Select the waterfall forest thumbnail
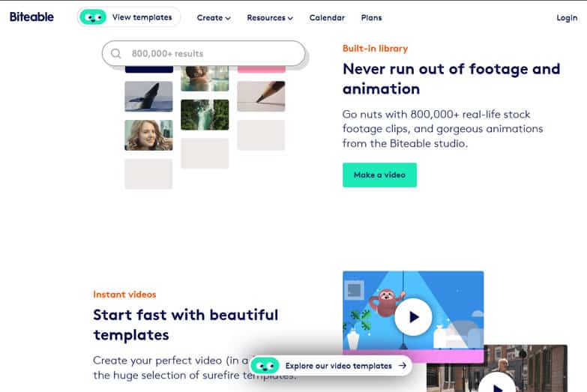 205,115
